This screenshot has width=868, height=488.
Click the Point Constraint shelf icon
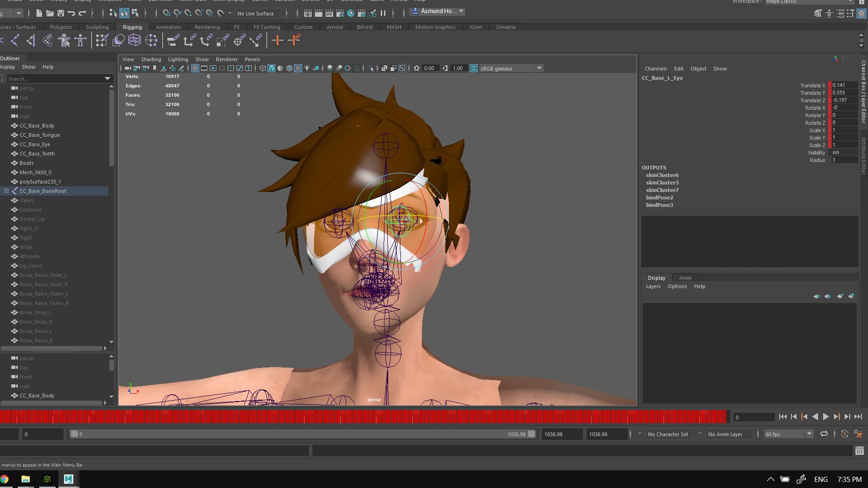tap(189, 41)
